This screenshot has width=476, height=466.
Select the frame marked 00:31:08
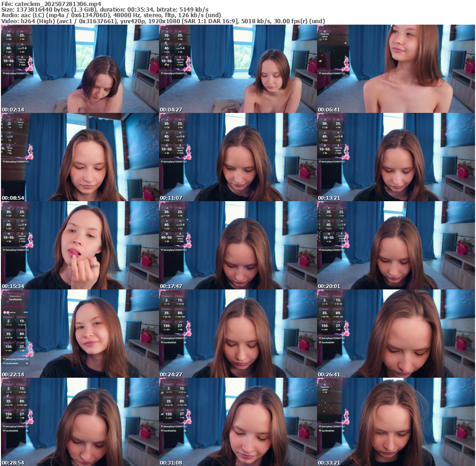238,422
